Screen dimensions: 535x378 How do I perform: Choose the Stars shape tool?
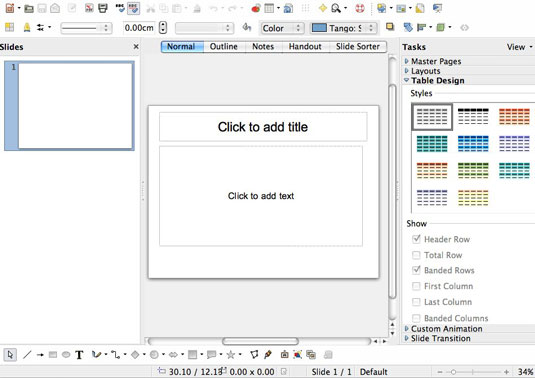coord(231,355)
